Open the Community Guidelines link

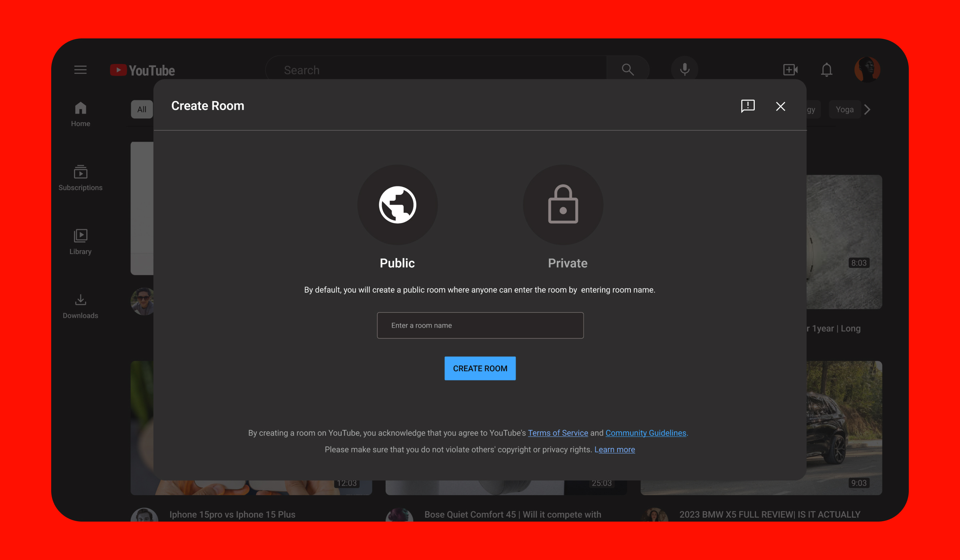(646, 433)
